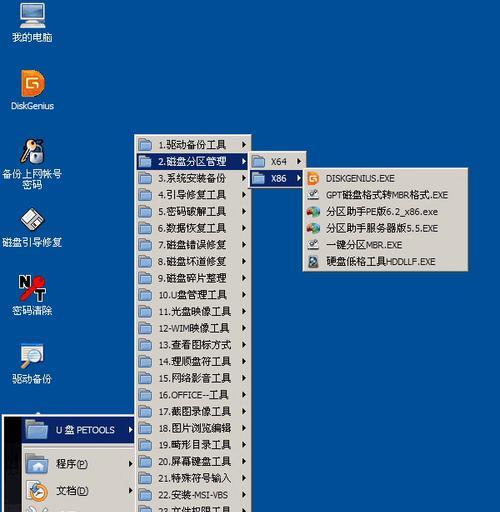The image size is (500, 512).
Task: Click the U盘 PETOOLS folder icon
Action: [37, 430]
